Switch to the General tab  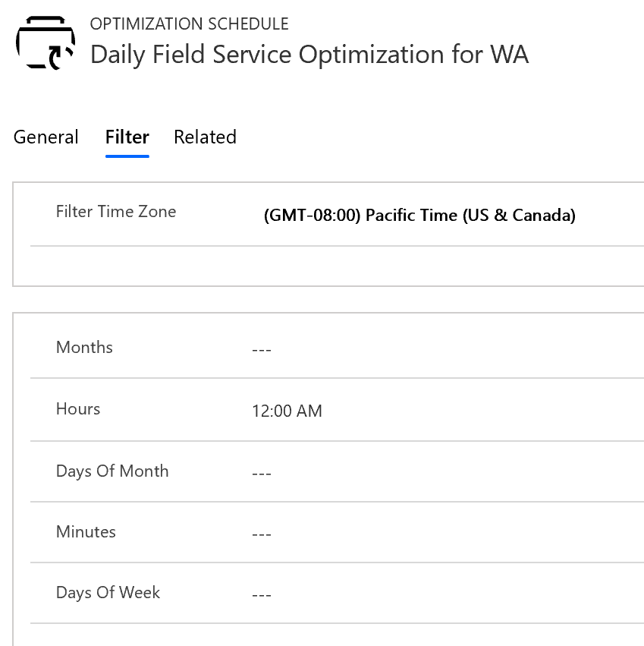46,137
